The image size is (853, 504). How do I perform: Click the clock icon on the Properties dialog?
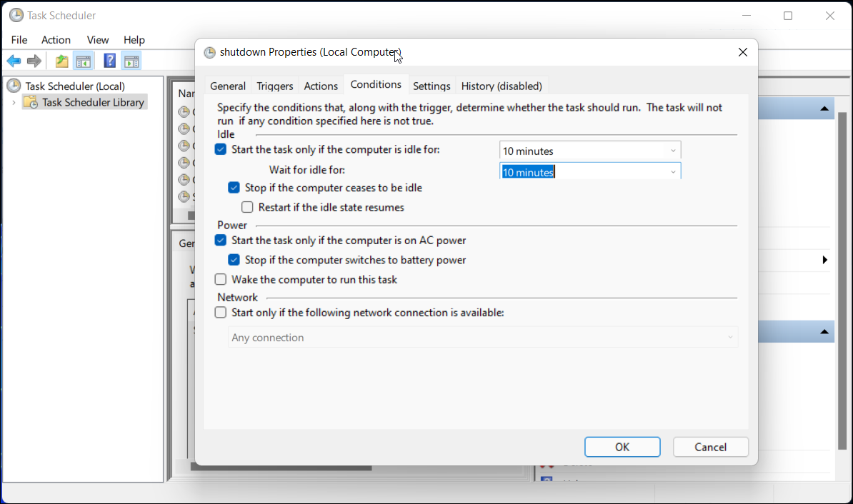click(x=209, y=52)
